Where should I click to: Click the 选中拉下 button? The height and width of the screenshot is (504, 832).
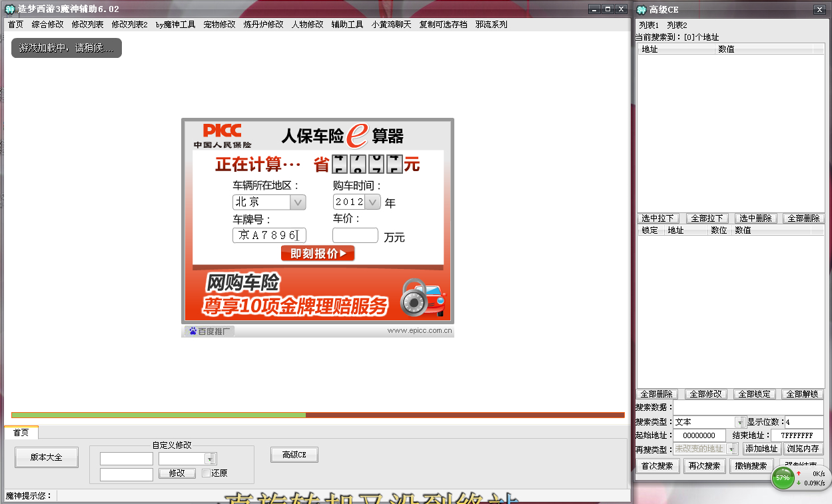657,218
